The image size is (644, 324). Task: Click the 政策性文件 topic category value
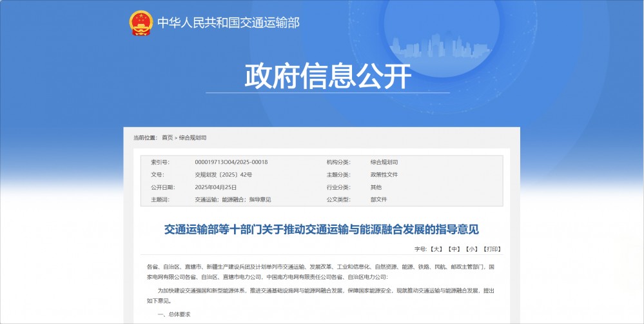point(384,175)
